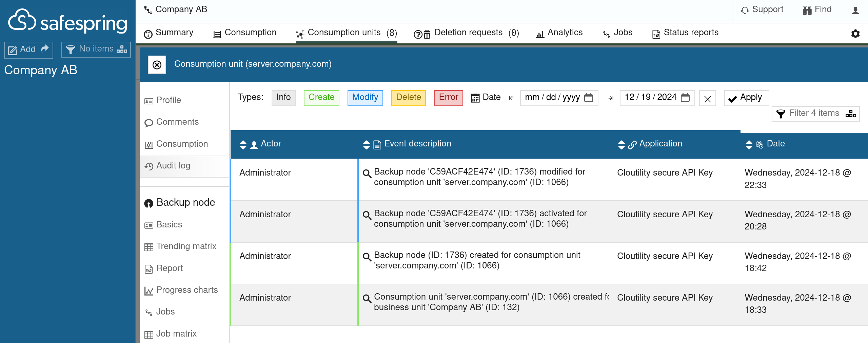
Task: Open Backup node Basics
Action: 163,225
